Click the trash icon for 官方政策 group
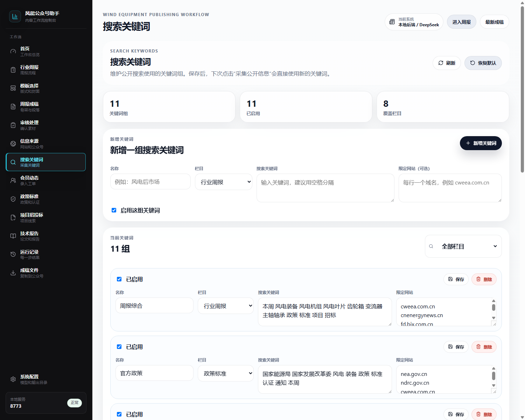 [478, 346]
